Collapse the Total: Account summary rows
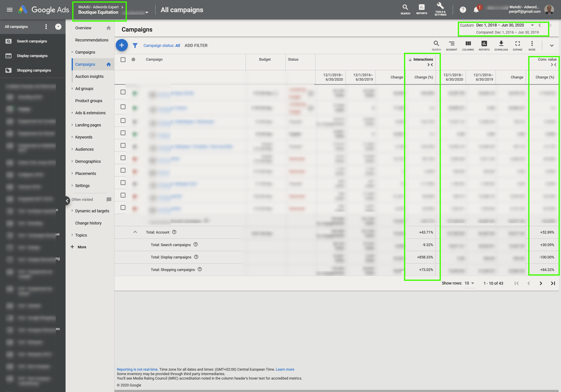 135,232
